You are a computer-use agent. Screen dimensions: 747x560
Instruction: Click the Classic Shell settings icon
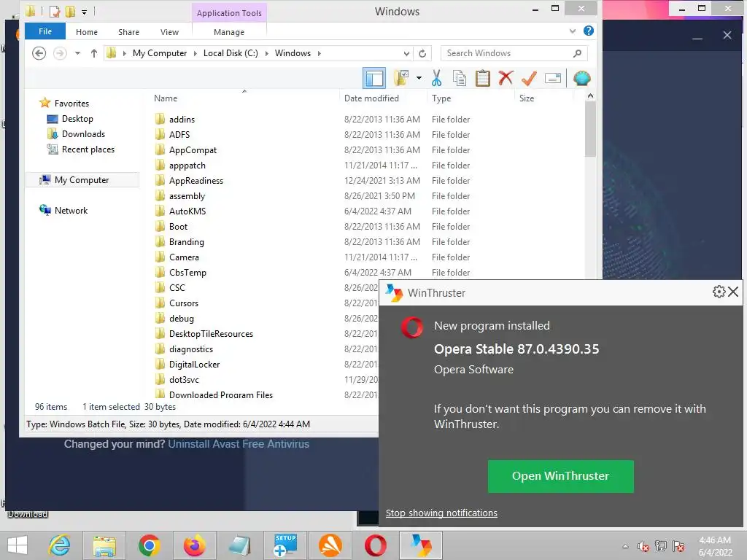[581, 78]
